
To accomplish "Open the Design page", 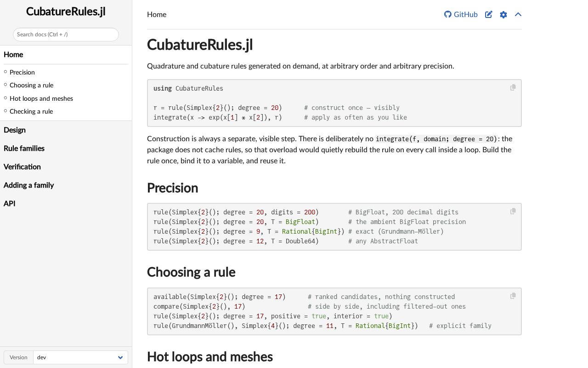I will point(66,130).
